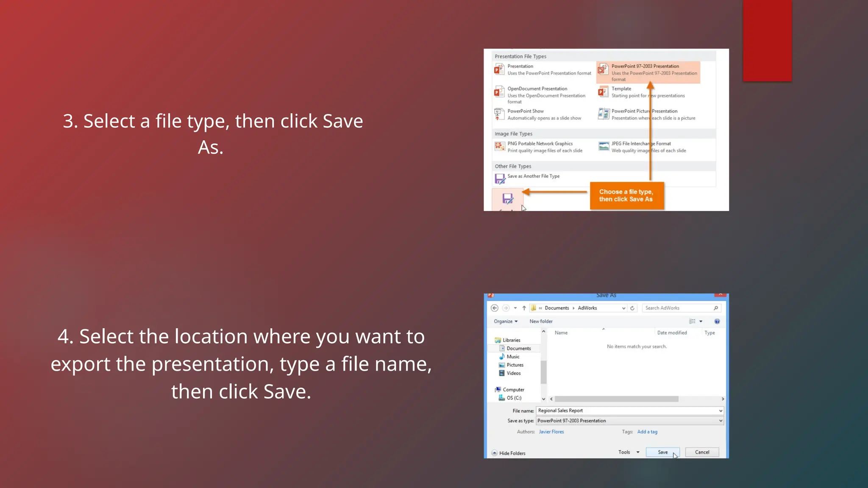Open the Videos library
868x488 pixels.
pyautogui.click(x=510, y=373)
